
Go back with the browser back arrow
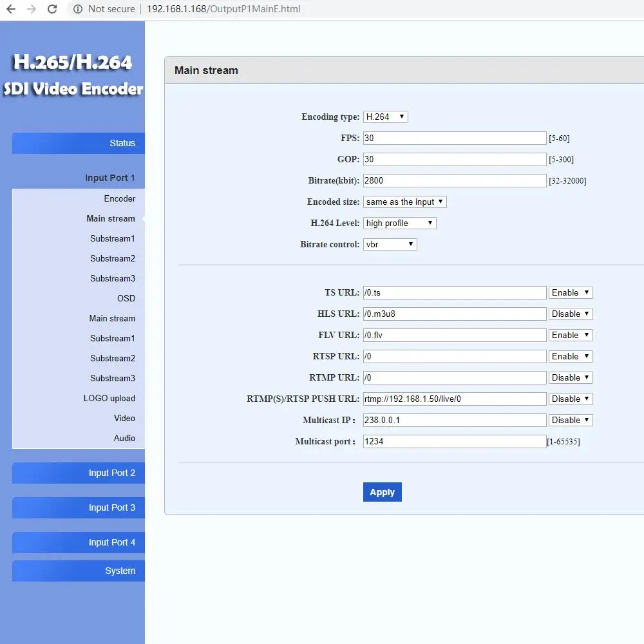(x=11, y=8)
